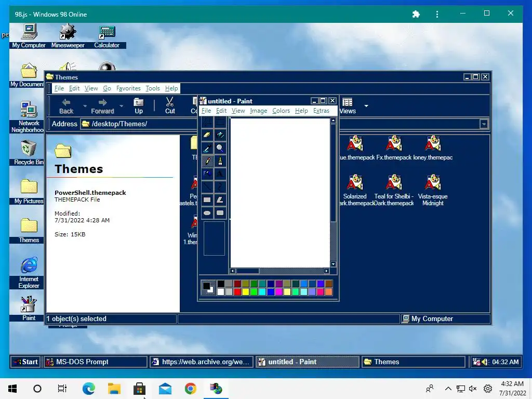The width and height of the screenshot is (532, 399).
Task: Select the Eraser tool in Paint
Action: point(207,135)
